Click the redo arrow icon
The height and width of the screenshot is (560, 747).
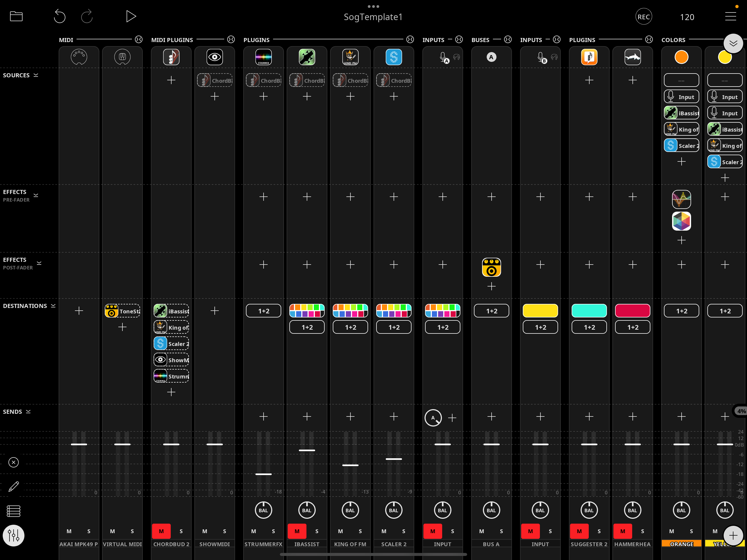[87, 16]
